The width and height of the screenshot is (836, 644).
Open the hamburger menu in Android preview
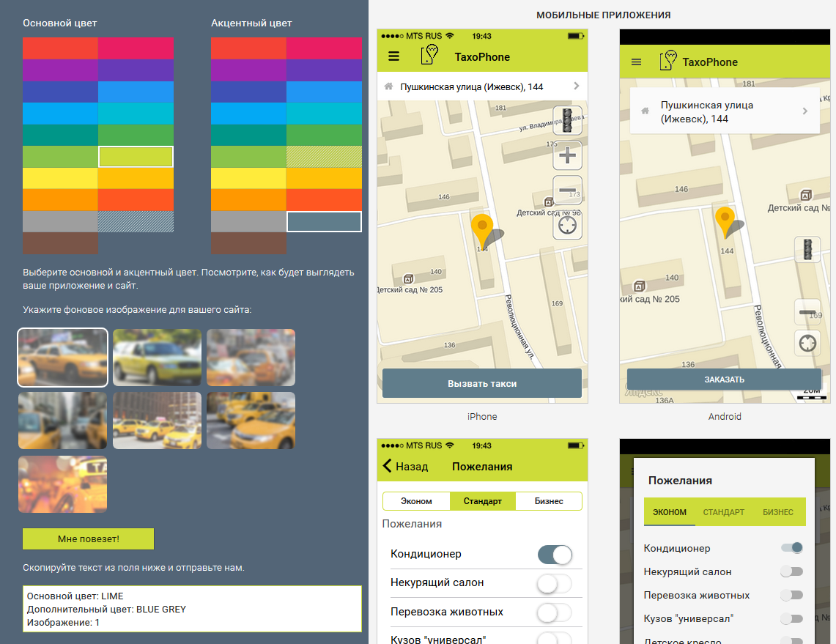pos(636,62)
